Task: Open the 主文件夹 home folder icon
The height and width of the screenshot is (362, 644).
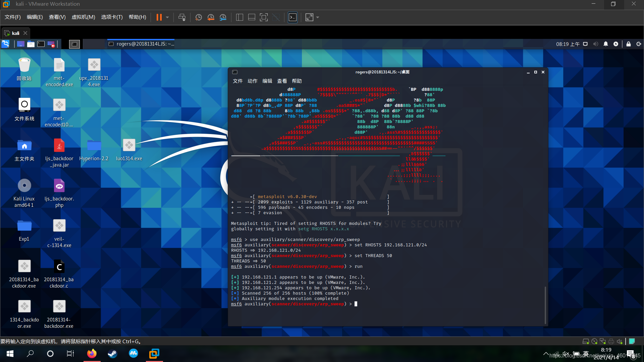Action: click(24, 150)
